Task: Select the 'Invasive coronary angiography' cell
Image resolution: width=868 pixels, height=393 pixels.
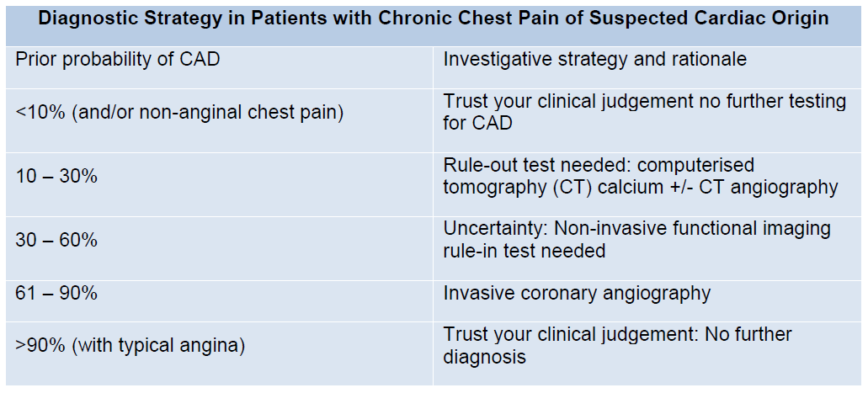Action: [647, 300]
